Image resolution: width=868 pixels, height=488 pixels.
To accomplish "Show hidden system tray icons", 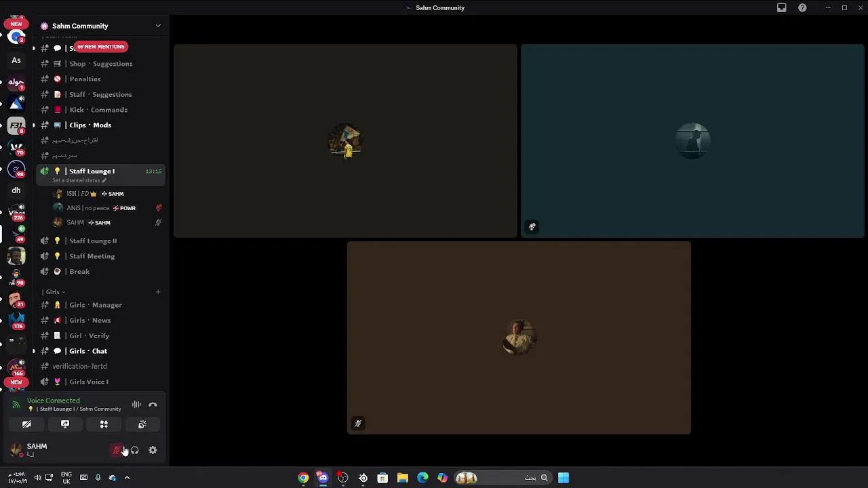I will [127, 478].
